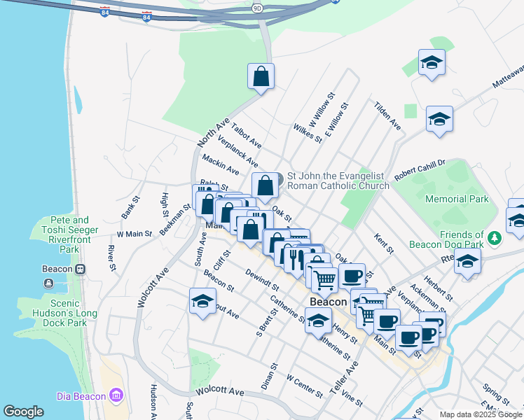Viewport: 524px width, 420px height.
Task: Open the graduation cap marker nearest Tilden Ave
Action: point(439,121)
